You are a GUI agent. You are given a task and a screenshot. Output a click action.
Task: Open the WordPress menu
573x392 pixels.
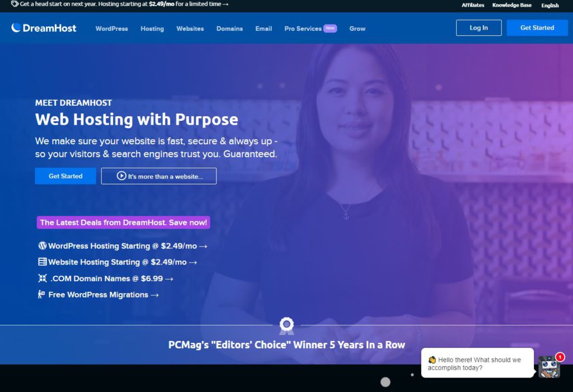click(111, 29)
